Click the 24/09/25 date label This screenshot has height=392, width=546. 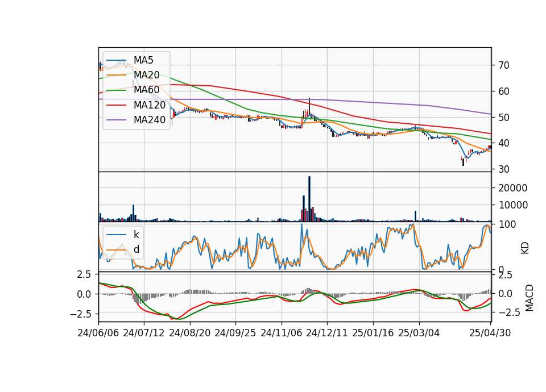coord(235,333)
